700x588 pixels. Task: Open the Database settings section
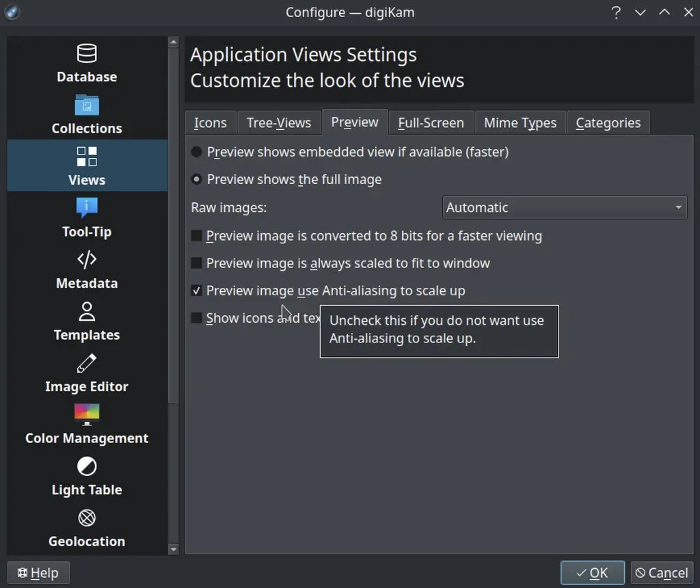(87, 63)
